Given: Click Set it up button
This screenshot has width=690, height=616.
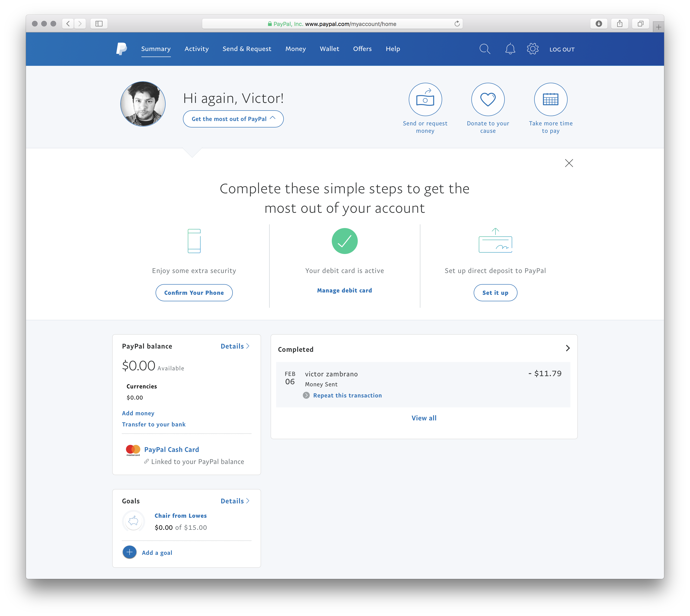Looking at the screenshot, I should (x=495, y=293).
